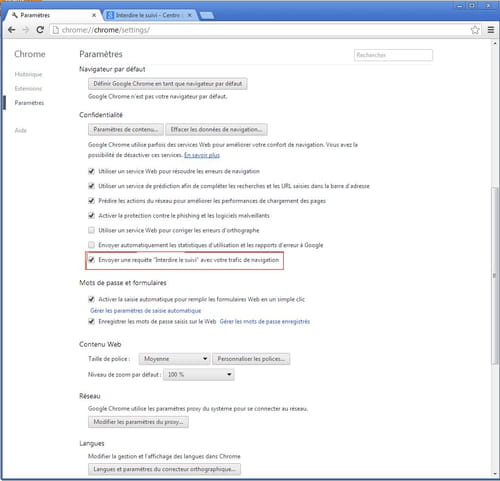Viewport: 500px width, 481px height.
Task: Open Gérer les paramètres de saisie automatique link
Action: pyautogui.click(x=146, y=311)
